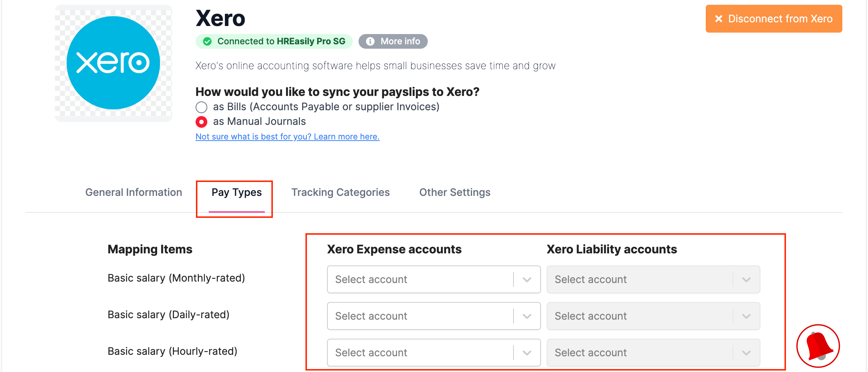The height and width of the screenshot is (372, 868).
Task: Open Monthly-rated expense account dropdown
Action: pos(434,279)
